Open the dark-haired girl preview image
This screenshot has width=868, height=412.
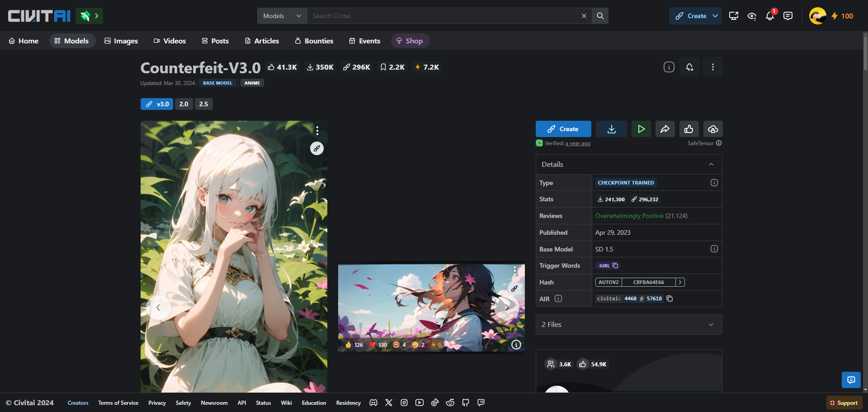pos(431,308)
